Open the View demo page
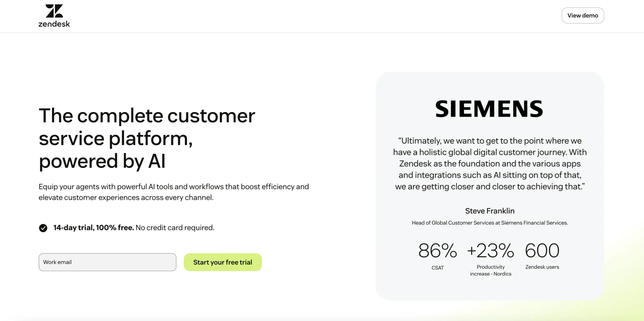 coord(583,15)
